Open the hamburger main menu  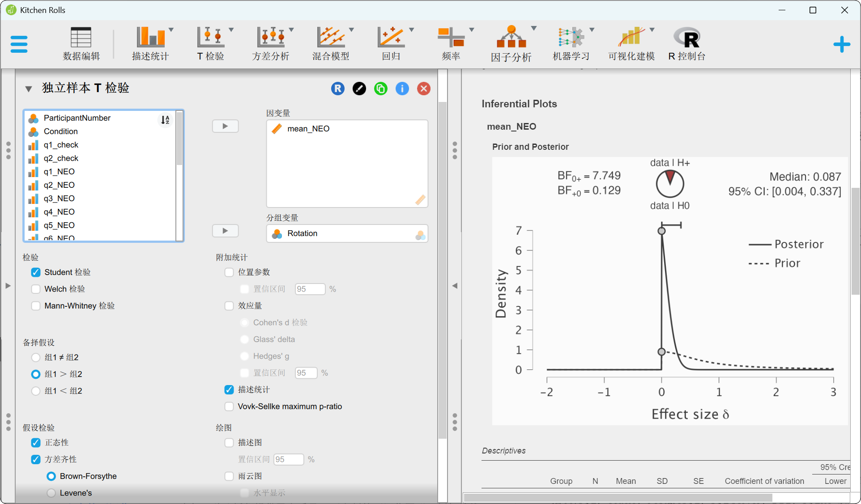[x=19, y=44]
